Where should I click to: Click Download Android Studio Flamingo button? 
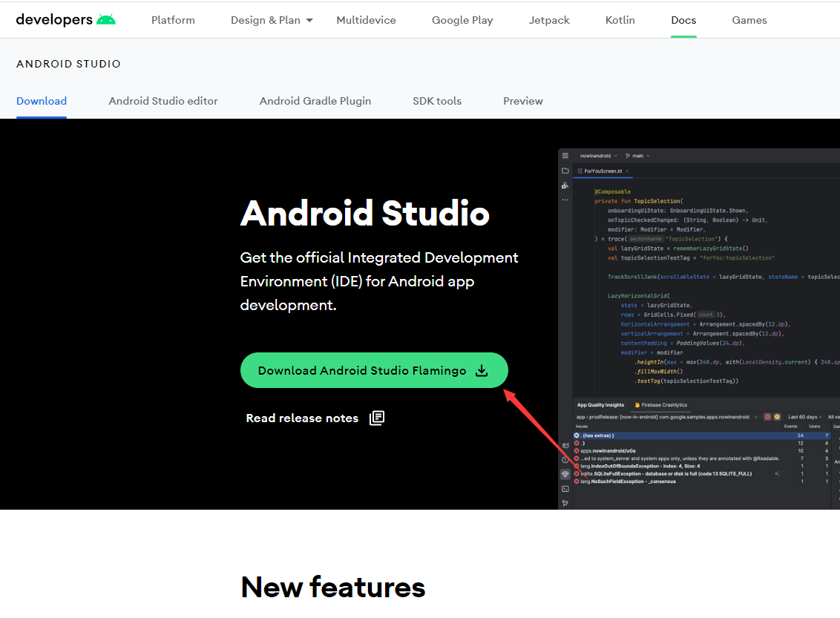(x=374, y=370)
